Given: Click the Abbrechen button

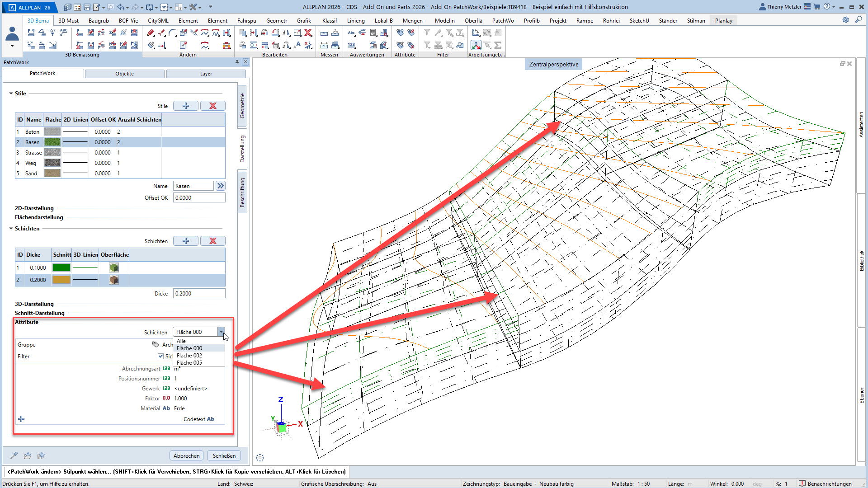Looking at the screenshot, I should [x=186, y=455].
